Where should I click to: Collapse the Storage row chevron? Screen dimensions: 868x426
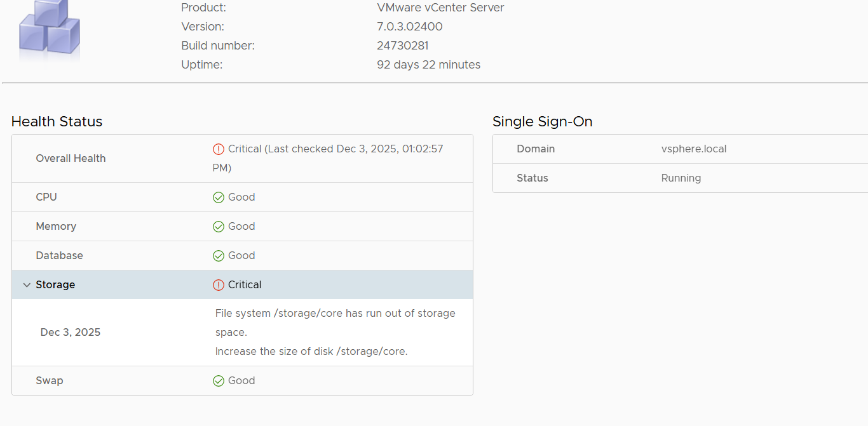27,285
